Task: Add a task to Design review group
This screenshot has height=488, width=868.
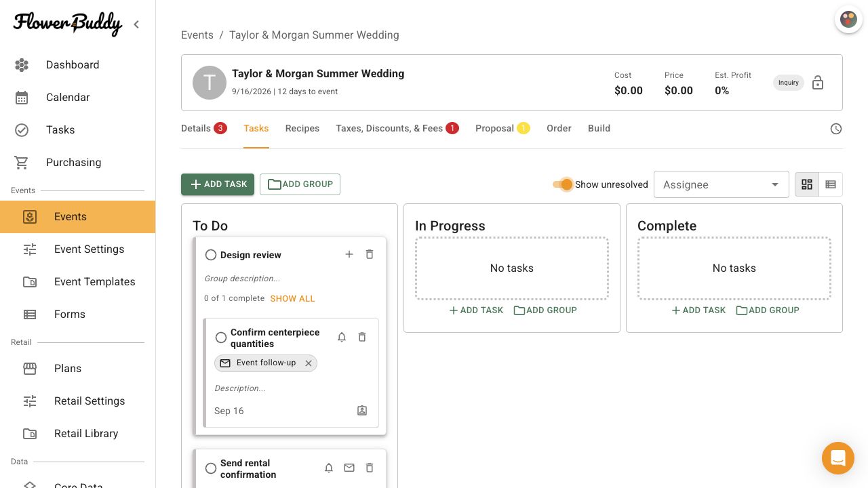Action: pos(349,254)
